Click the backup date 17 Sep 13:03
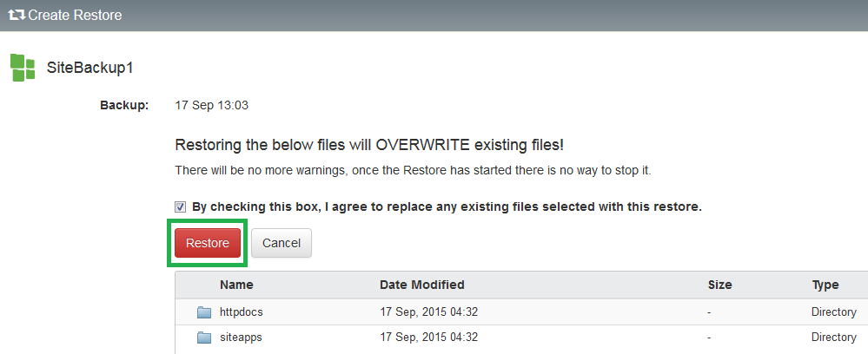Viewport: 868px width, 354px height. pyautogui.click(x=211, y=105)
